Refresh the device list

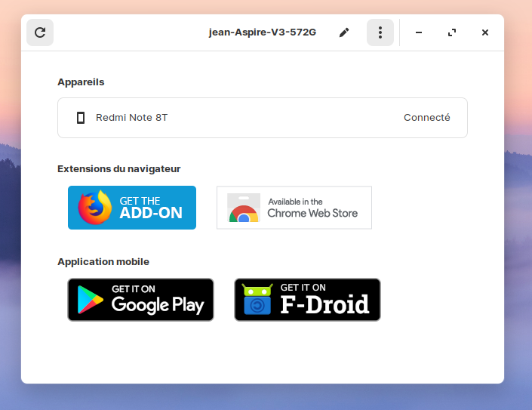40,32
